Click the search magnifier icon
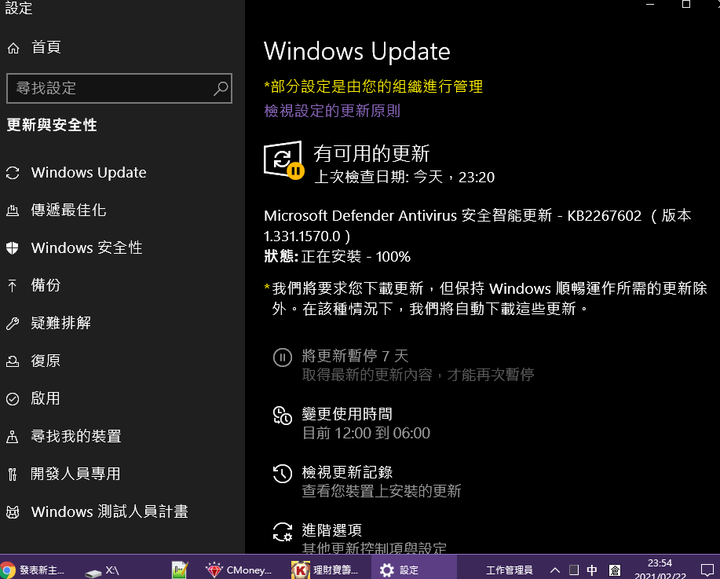Screen dimensions: 720x579 (x=220, y=88)
